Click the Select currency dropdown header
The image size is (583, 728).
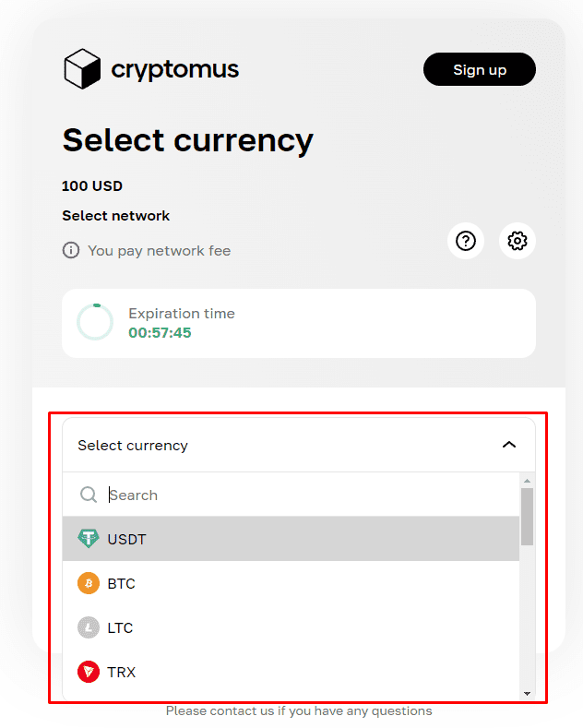coord(277,445)
